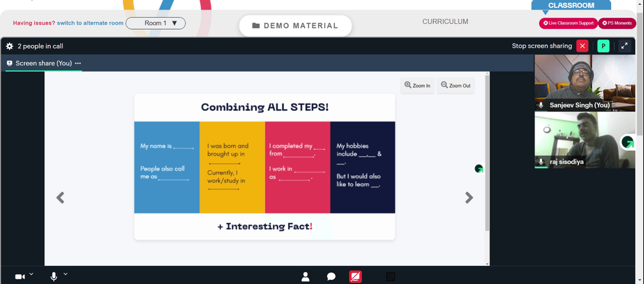Open the participants list person icon
This screenshot has width=644, height=284.
pos(305,277)
